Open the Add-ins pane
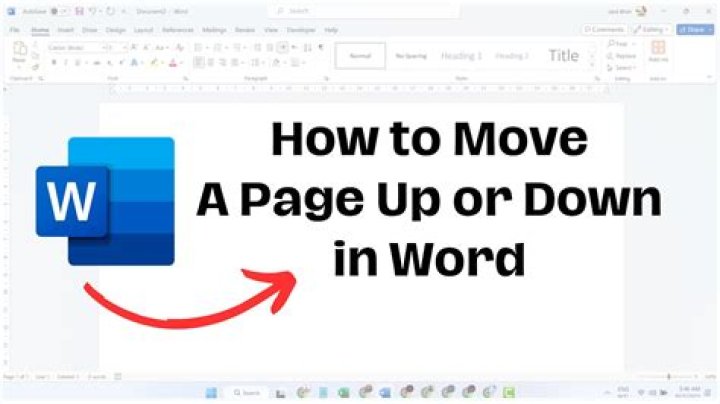720x404 pixels. coord(658,51)
